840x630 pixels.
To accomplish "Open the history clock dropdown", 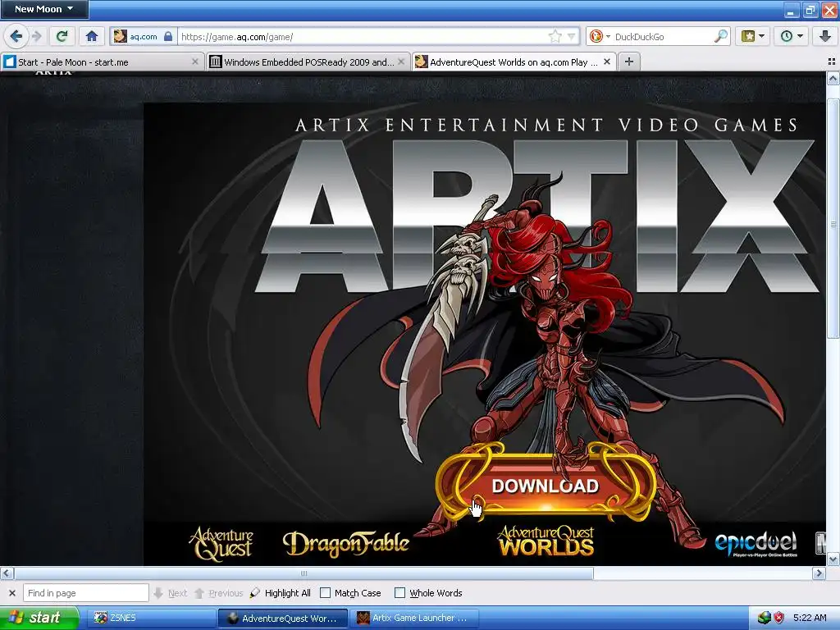I will point(792,36).
